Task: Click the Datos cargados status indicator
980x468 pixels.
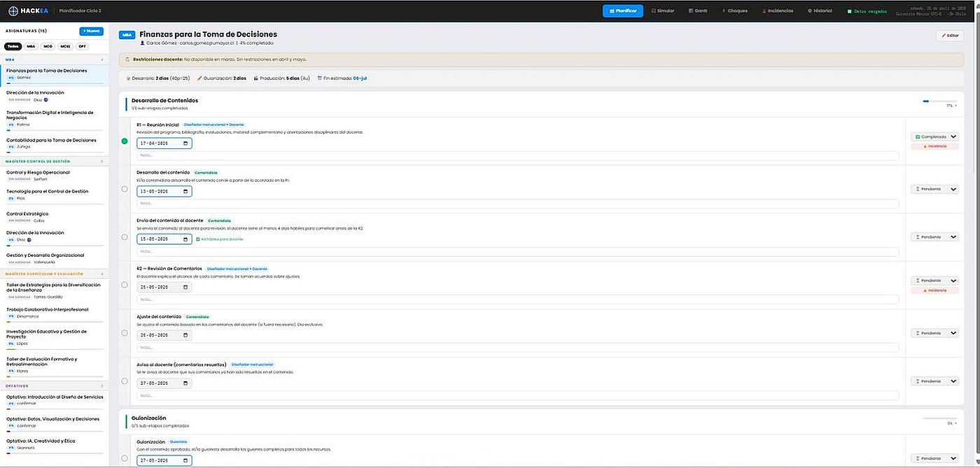Action: (867, 11)
